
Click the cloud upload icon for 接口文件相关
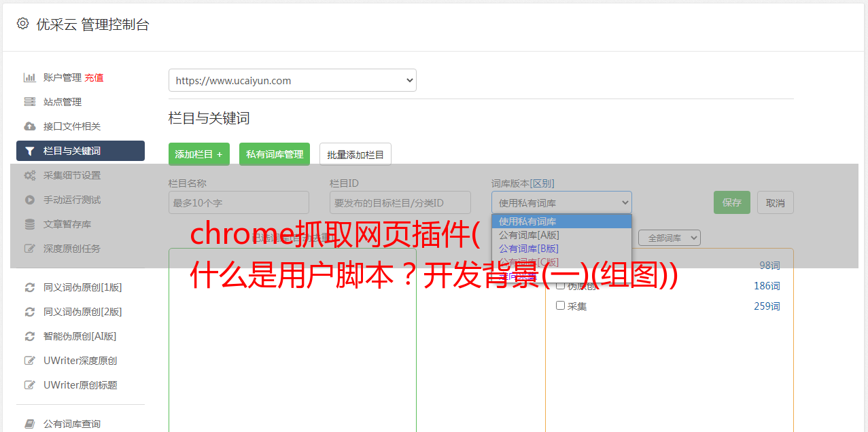pos(30,126)
